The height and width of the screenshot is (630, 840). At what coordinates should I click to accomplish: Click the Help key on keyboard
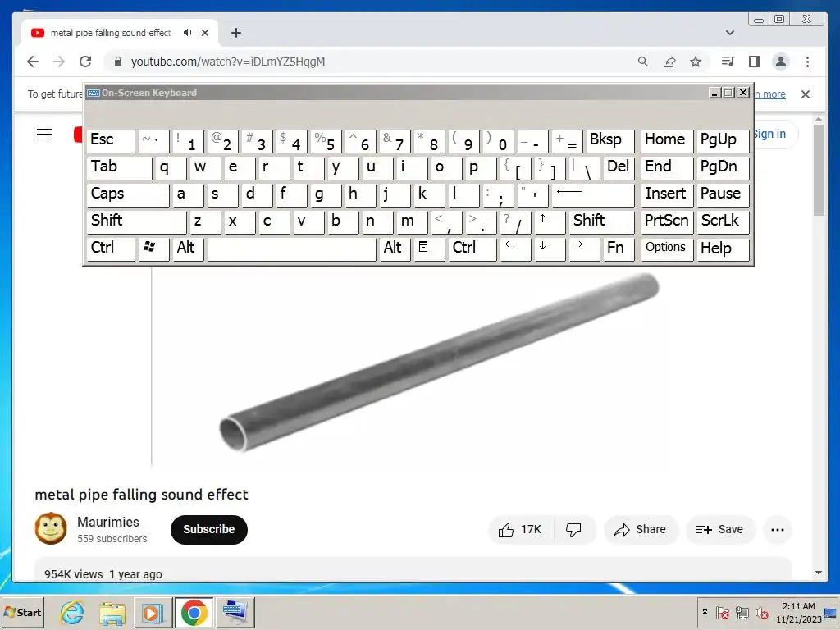(723, 249)
